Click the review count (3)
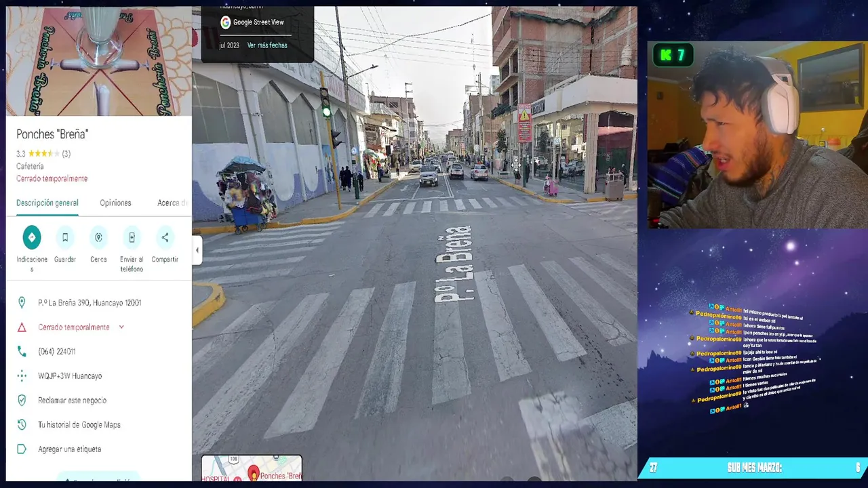Screen dimensions: 868x488 (x=66, y=154)
